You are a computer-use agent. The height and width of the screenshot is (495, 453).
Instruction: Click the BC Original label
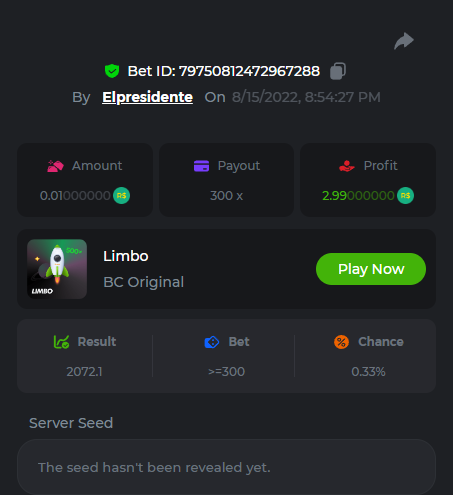[x=144, y=282]
